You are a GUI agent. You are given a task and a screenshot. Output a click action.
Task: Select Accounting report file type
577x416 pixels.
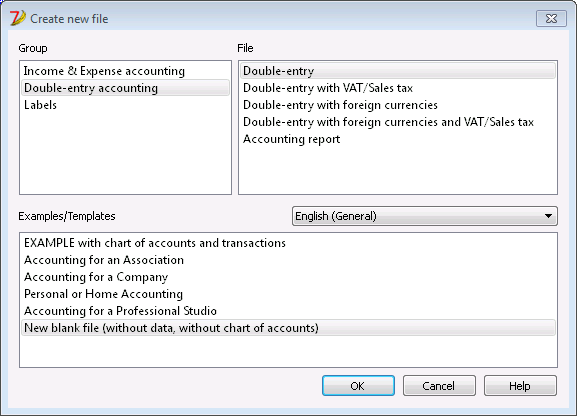tap(398, 139)
